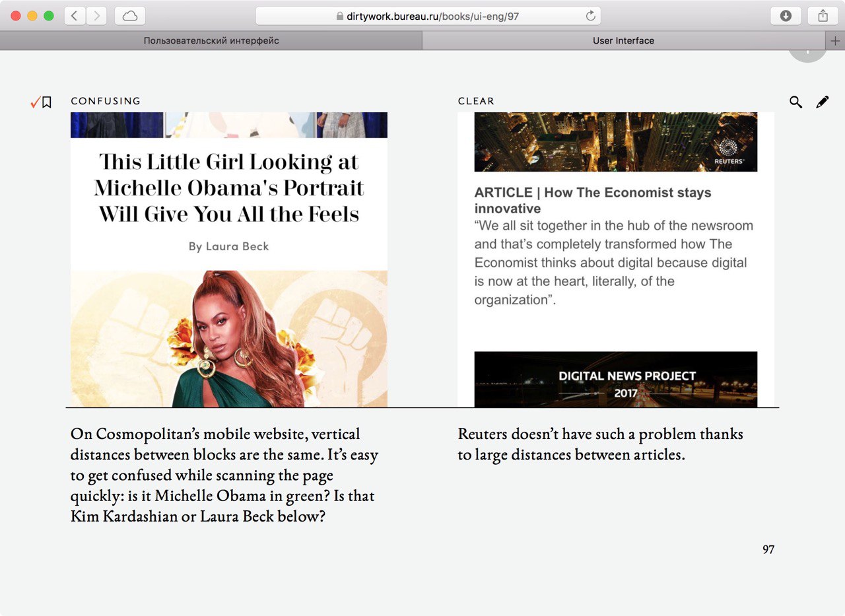Click the CLEAR label

click(476, 101)
